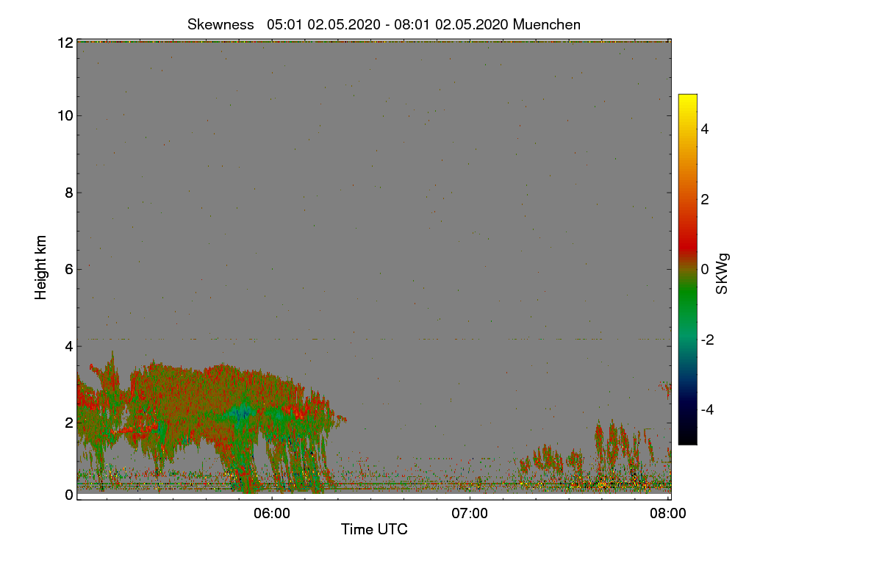Click the height axis tick label 2

[69, 422]
